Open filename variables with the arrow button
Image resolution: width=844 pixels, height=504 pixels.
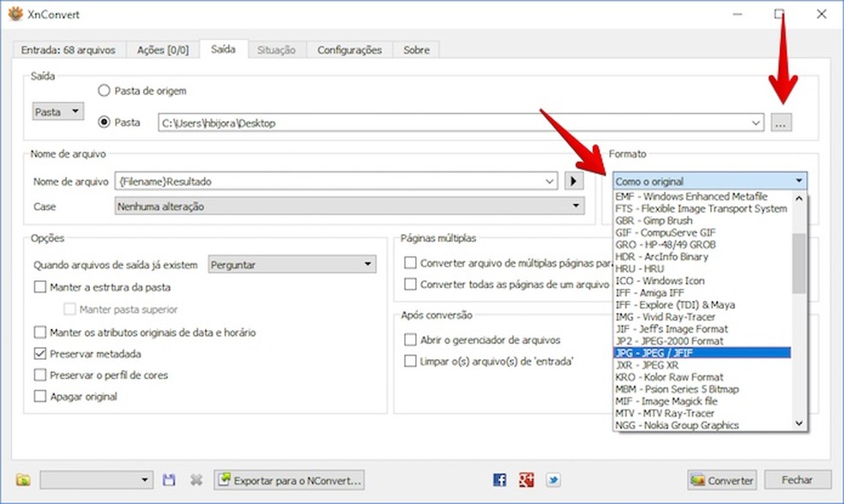click(572, 181)
